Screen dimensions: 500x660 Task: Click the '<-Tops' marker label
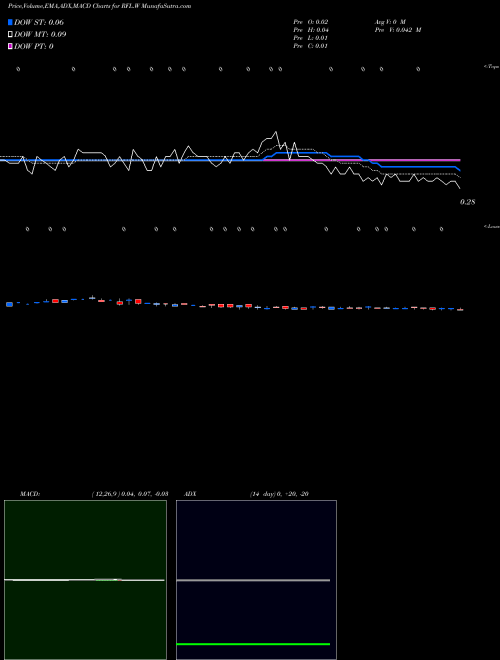pyautogui.click(x=491, y=67)
